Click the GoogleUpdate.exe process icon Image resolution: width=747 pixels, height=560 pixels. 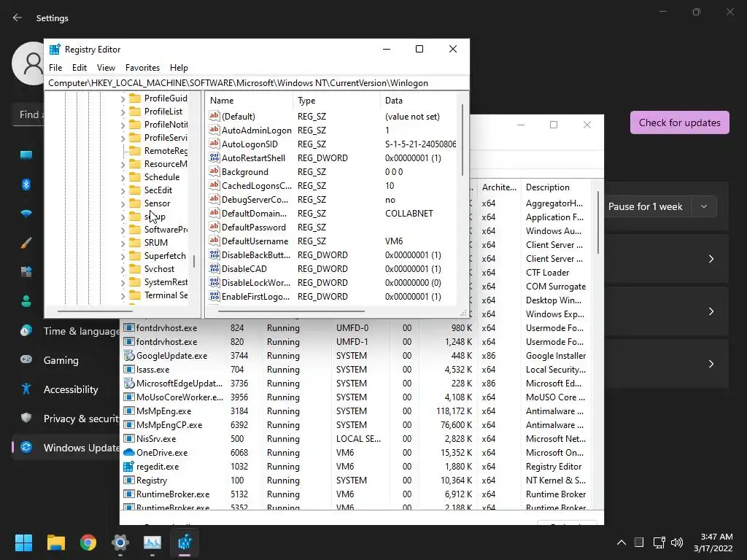click(128, 355)
